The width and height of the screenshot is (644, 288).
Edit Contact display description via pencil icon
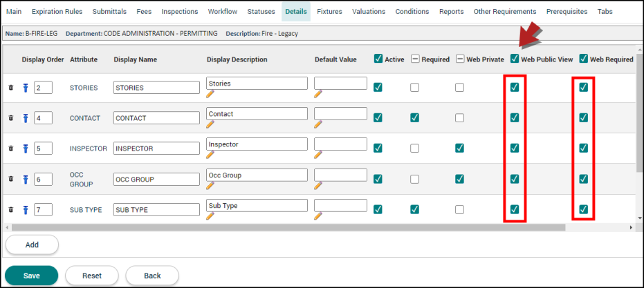[x=210, y=124]
